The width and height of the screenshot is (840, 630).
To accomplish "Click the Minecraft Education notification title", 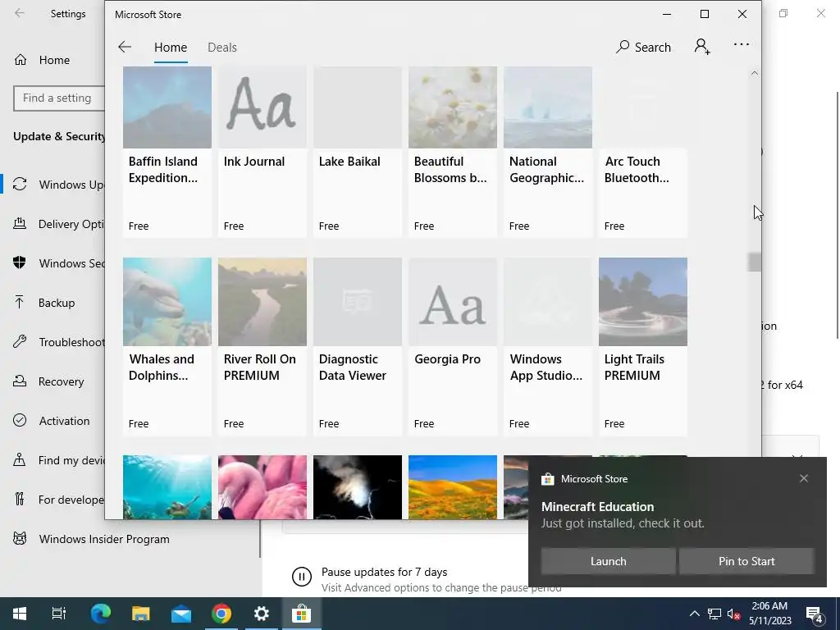I will pos(597,507).
